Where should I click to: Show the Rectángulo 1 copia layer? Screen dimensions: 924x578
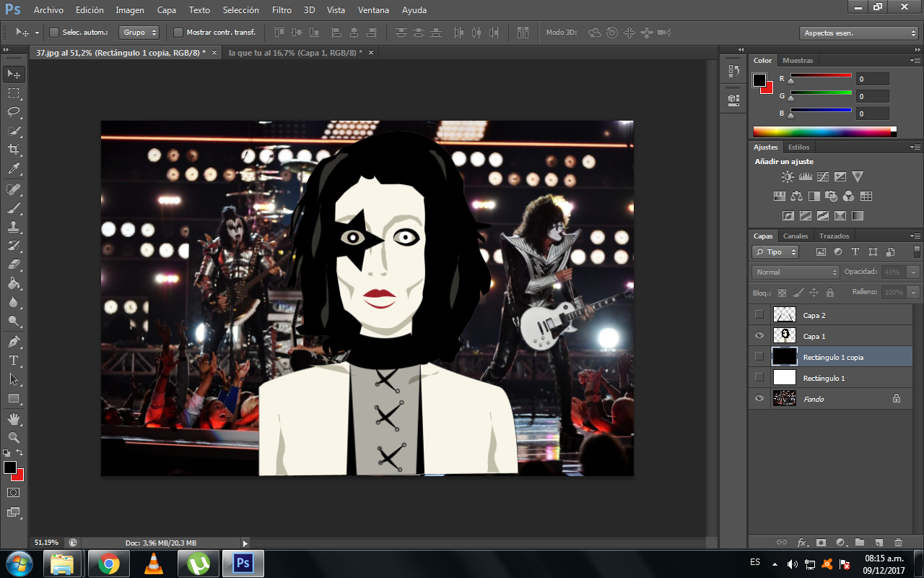click(x=759, y=357)
